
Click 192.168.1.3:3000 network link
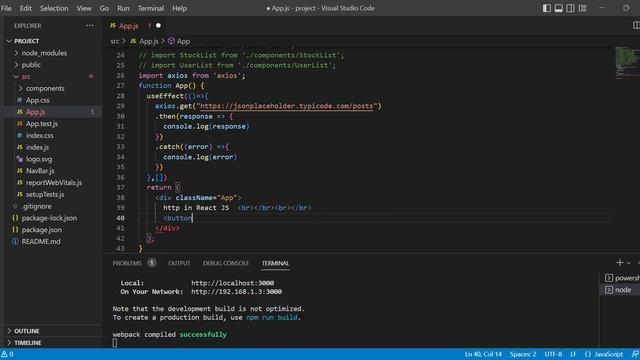click(x=236, y=292)
